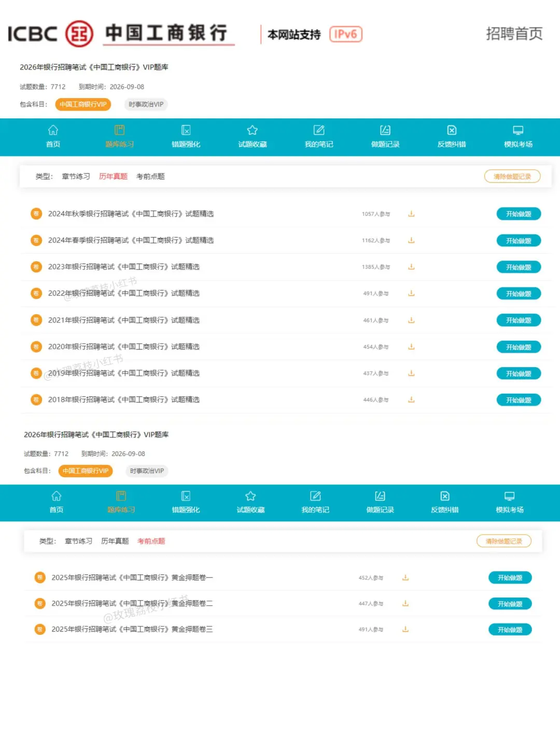Start 2018年 试题精选 with 开始做题
Viewport: 560px width, 747px height.
point(519,400)
